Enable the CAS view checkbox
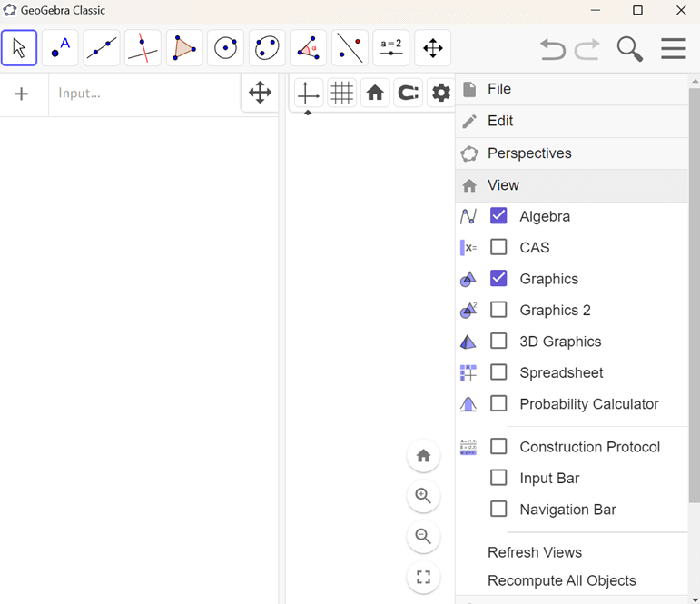700x604 pixels. pyautogui.click(x=498, y=247)
